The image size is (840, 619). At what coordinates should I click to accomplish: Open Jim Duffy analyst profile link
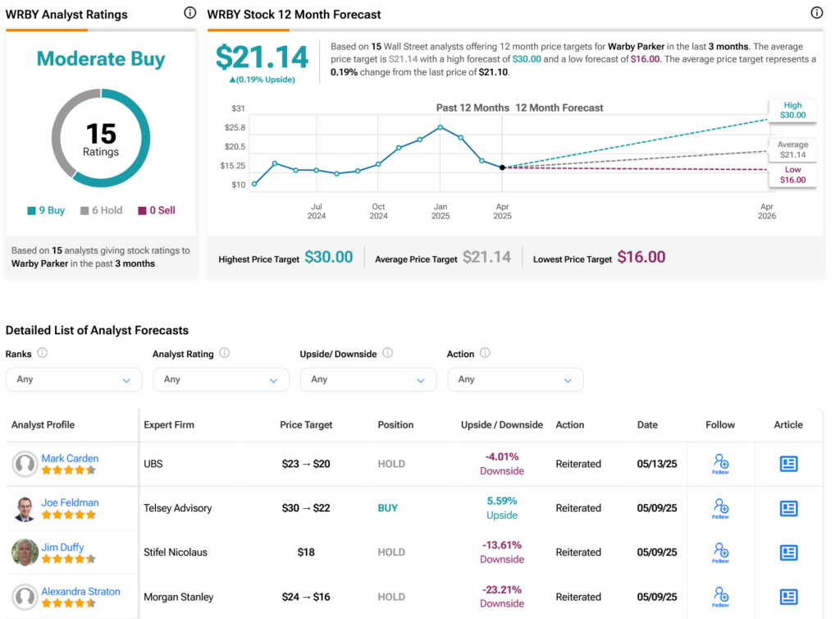tap(62, 548)
